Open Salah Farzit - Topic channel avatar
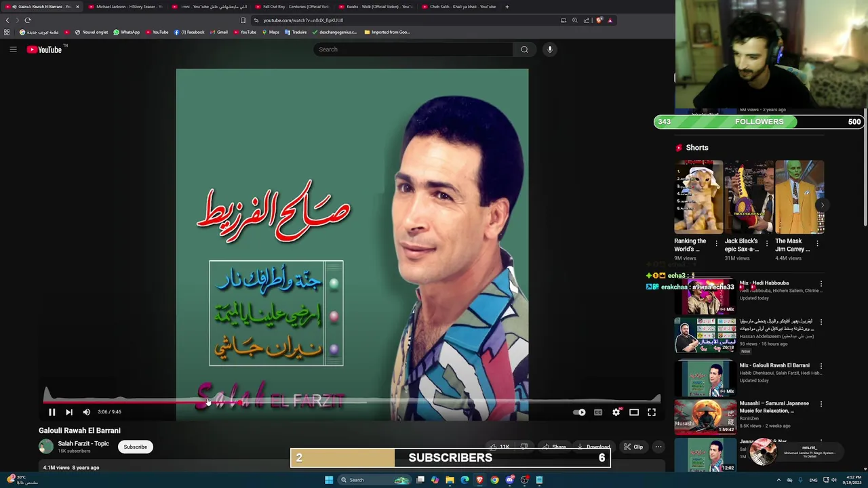This screenshot has height=488, width=868. tap(46, 447)
